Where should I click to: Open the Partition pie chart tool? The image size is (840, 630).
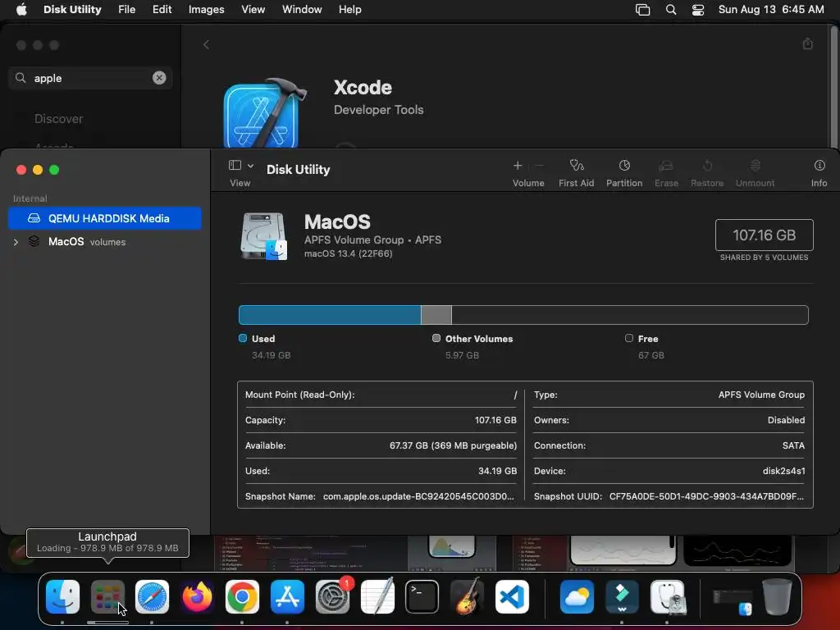[624, 166]
